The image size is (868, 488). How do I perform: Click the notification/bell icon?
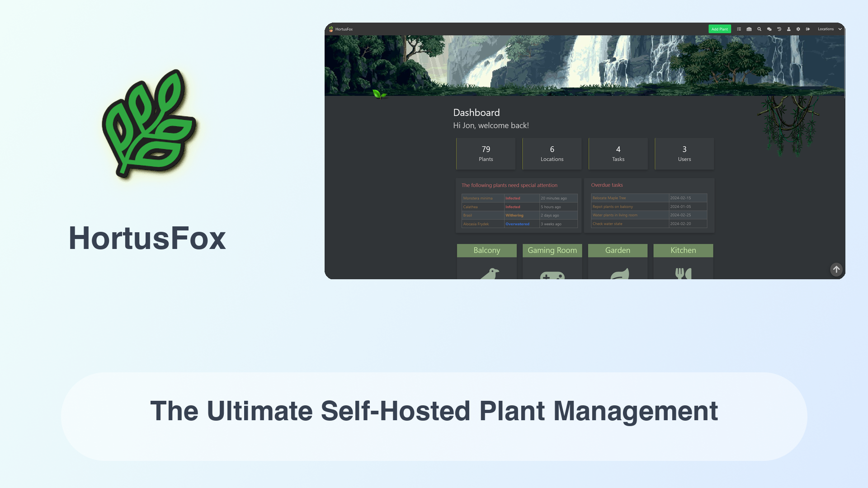[769, 28]
